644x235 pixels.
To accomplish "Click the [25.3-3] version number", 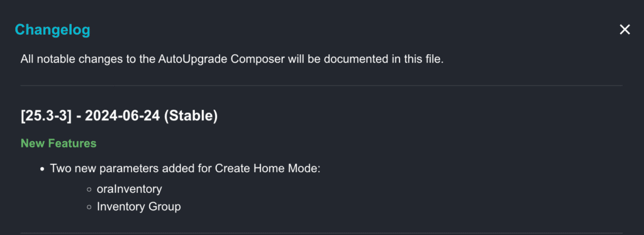I will tap(47, 116).
